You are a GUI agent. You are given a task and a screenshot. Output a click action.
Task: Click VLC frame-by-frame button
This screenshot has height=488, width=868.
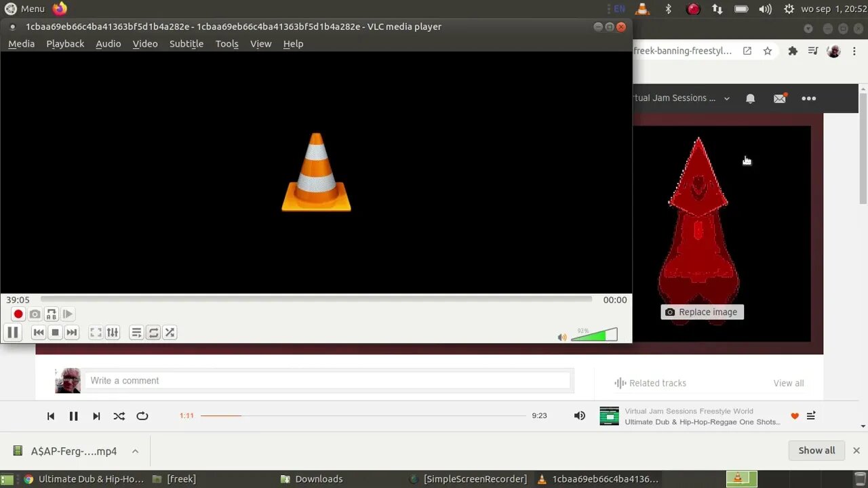tap(68, 314)
